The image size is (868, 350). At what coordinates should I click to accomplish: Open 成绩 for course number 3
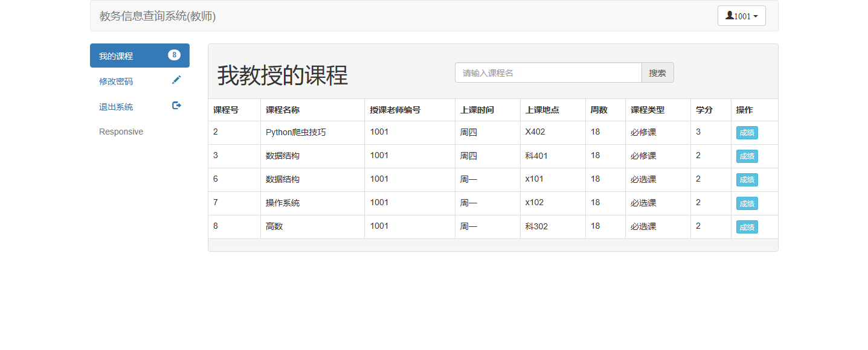(x=747, y=156)
